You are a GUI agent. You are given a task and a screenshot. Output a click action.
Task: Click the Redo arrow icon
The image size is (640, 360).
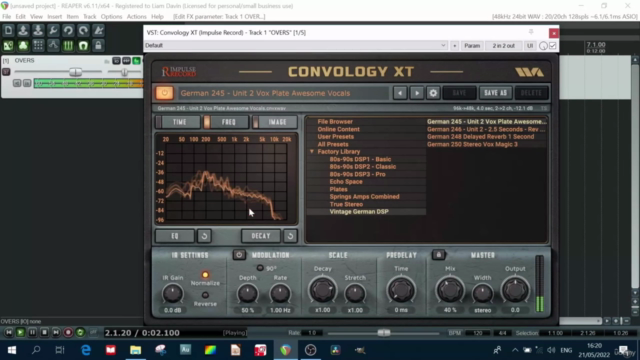click(x=83, y=30)
